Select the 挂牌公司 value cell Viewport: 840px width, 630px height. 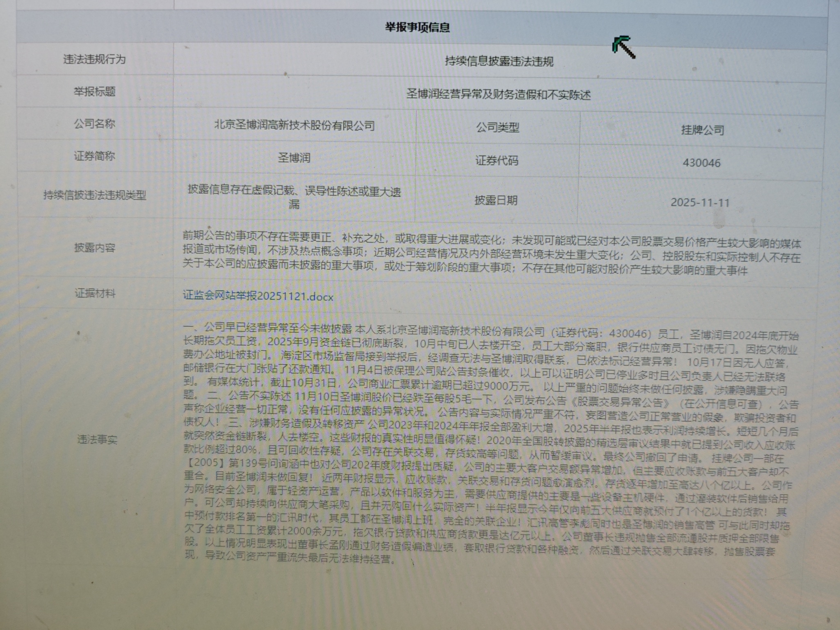pos(702,130)
